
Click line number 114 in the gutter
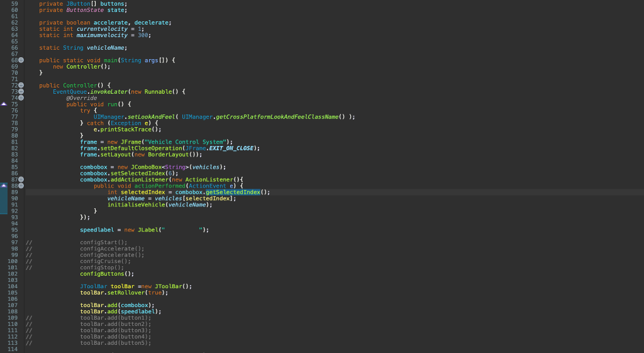point(13,349)
